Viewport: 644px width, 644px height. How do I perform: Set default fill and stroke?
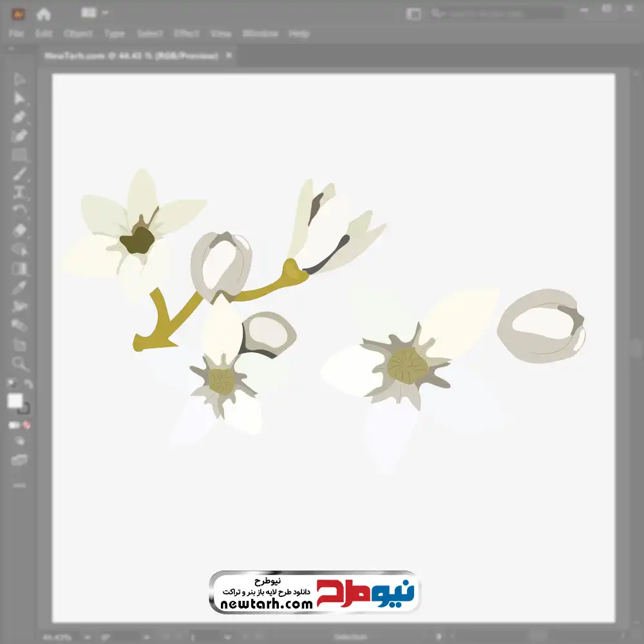point(12,384)
